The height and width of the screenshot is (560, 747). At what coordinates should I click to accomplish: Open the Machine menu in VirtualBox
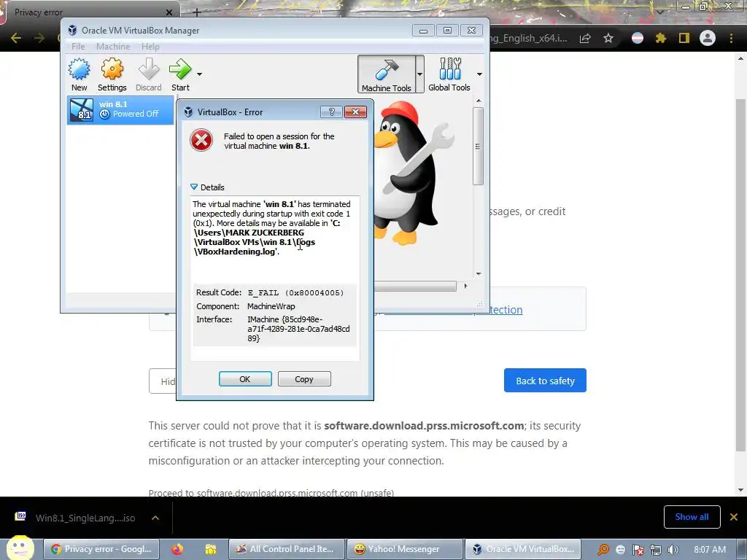[113, 46]
